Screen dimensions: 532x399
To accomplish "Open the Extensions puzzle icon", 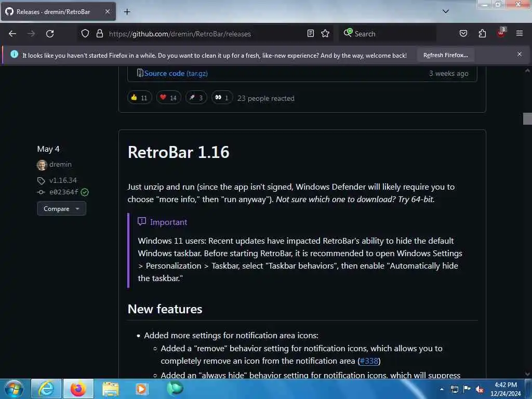I will click(x=482, y=33).
